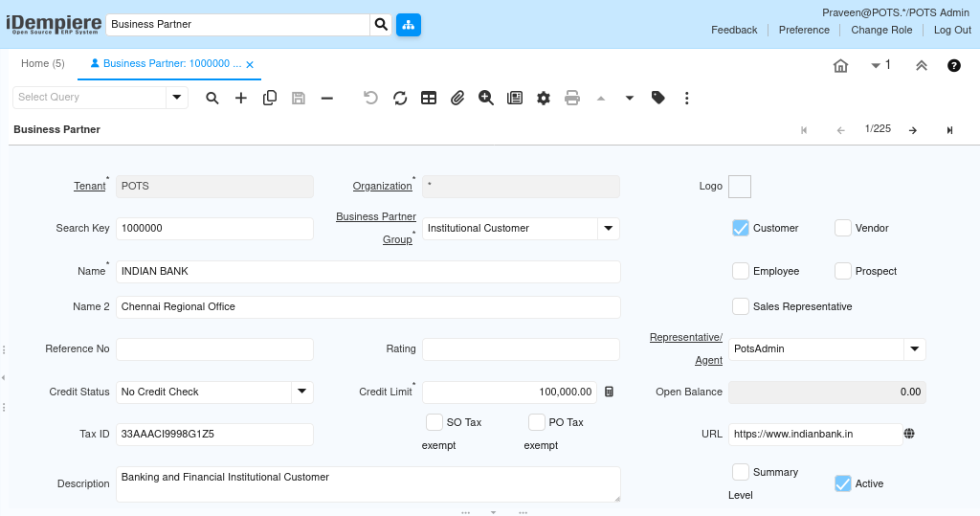Jump to last record icon
Image resolution: width=980 pixels, height=516 pixels.
(x=949, y=130)
